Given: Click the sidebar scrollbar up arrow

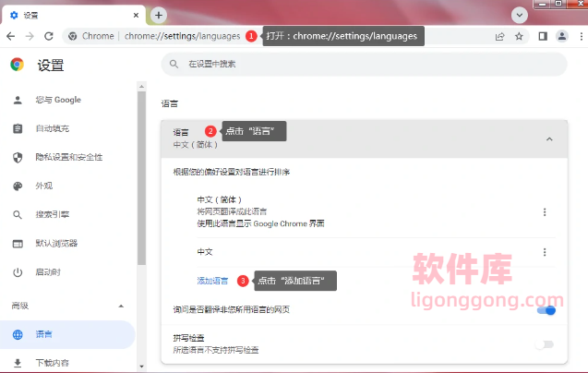Looking at the screenshot, I should click(x=141, y=86).
